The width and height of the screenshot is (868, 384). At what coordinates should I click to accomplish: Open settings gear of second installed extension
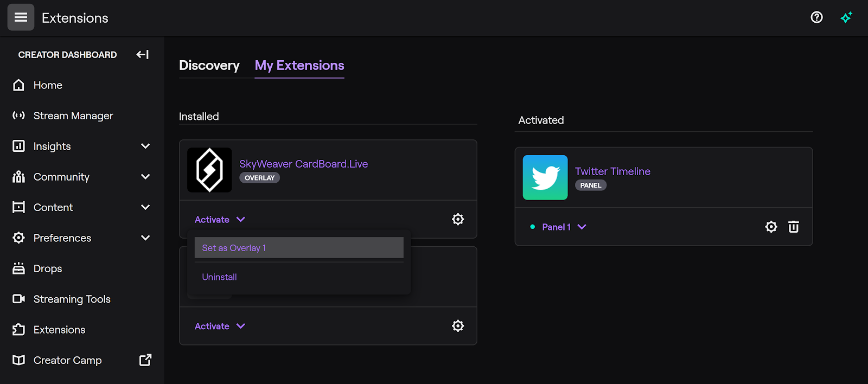click(458, 326)
